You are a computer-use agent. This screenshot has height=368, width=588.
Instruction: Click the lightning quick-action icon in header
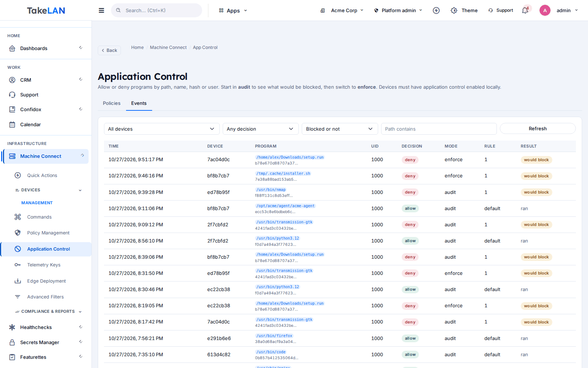pyautogui.click(x=436, y=10)
